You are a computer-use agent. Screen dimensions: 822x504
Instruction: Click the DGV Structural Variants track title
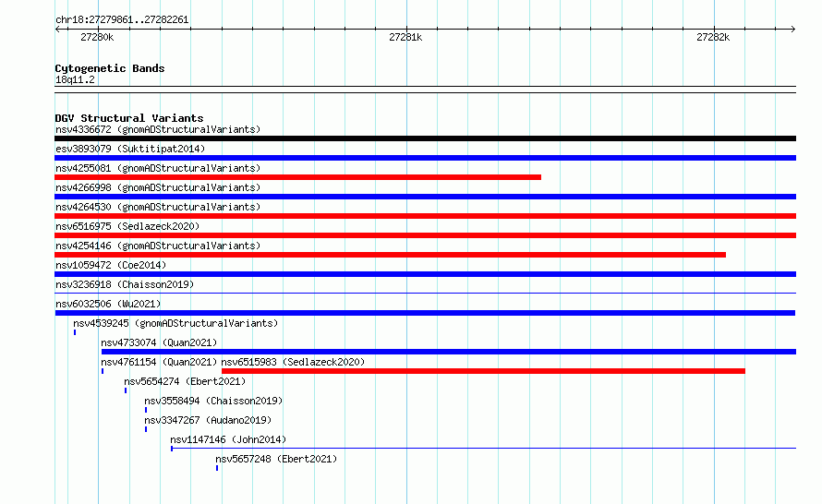pyautogui.click(x=129, y=118)
